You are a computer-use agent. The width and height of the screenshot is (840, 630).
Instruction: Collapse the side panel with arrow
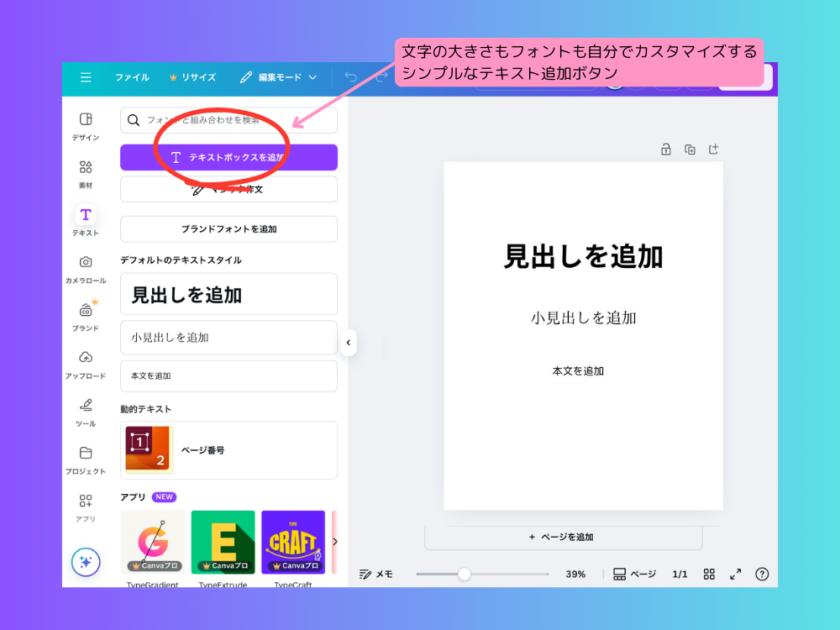coord(349,343)
